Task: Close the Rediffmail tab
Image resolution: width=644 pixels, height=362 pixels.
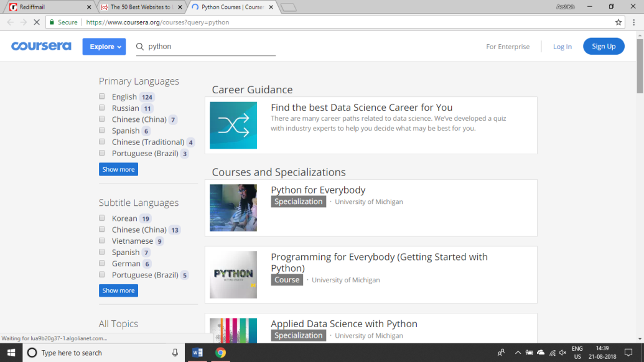Action: point(89,7)
